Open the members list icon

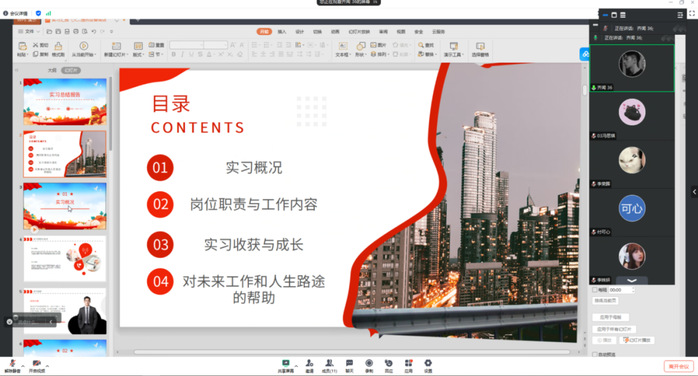329,364
